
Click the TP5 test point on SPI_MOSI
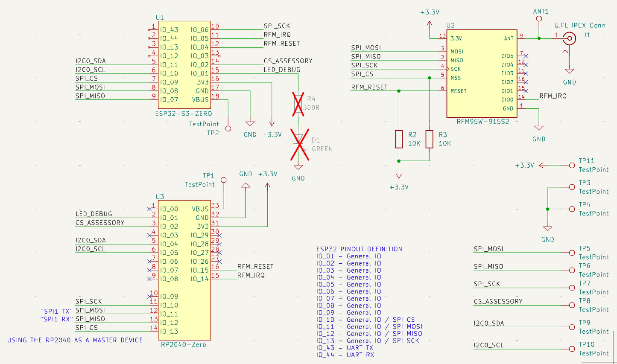(x=572, y=253)
